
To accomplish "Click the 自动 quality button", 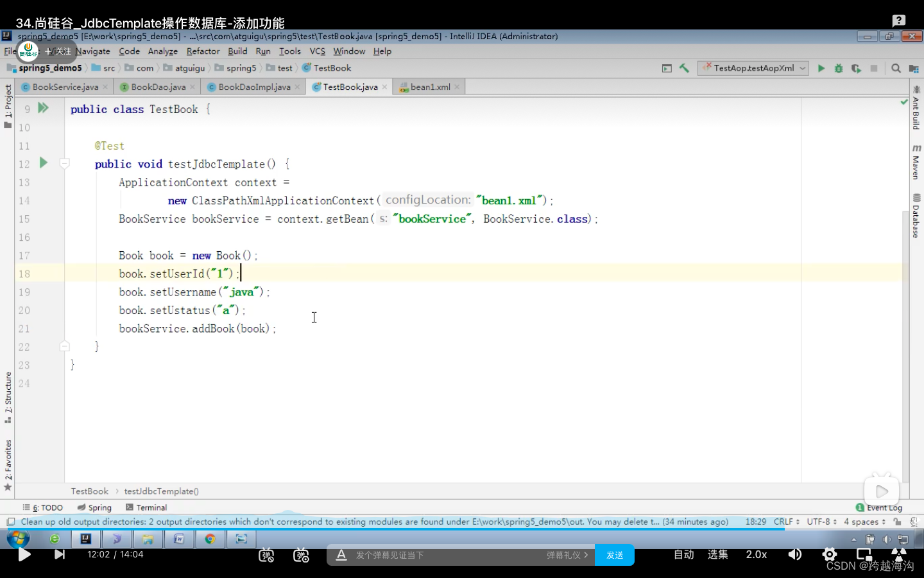I will tap(684, 554).
